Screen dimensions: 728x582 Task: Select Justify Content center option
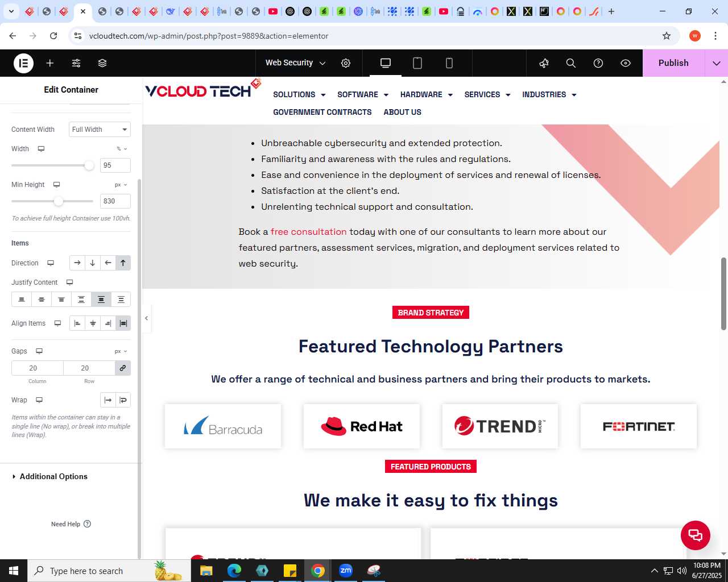(x=42, y=300)
